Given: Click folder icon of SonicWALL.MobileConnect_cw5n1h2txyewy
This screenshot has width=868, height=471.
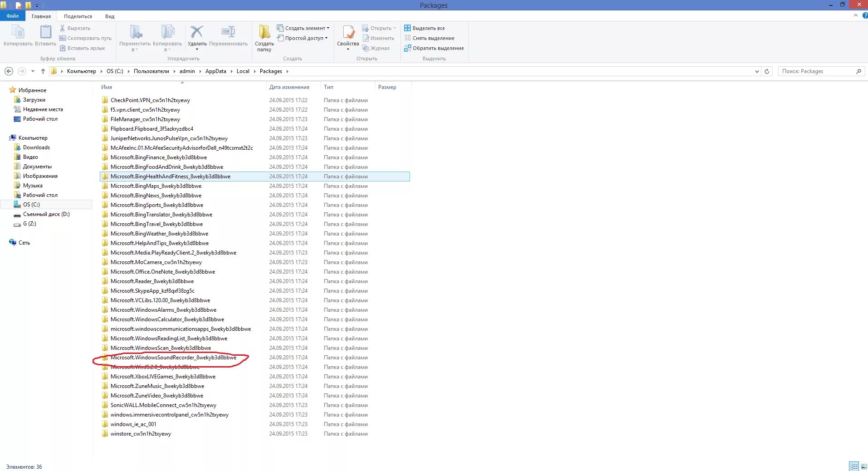Looking at the screenshot, I should tap(105, 405).
